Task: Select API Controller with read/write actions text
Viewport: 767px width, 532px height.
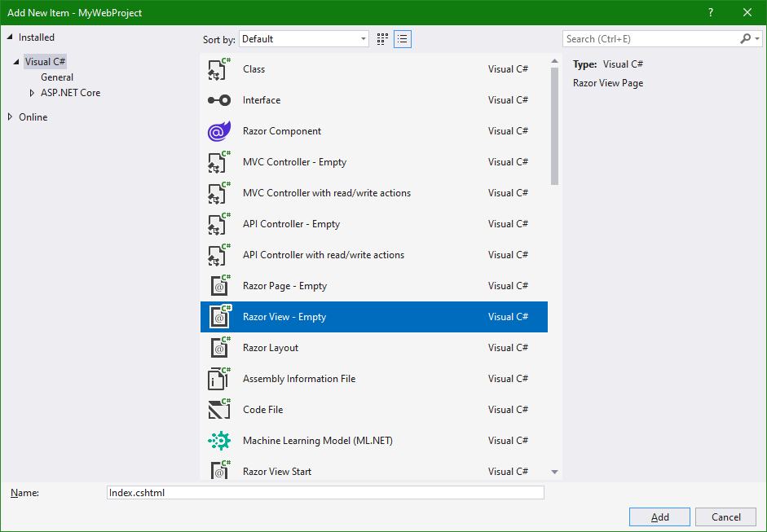Action: tap(324, 255)
